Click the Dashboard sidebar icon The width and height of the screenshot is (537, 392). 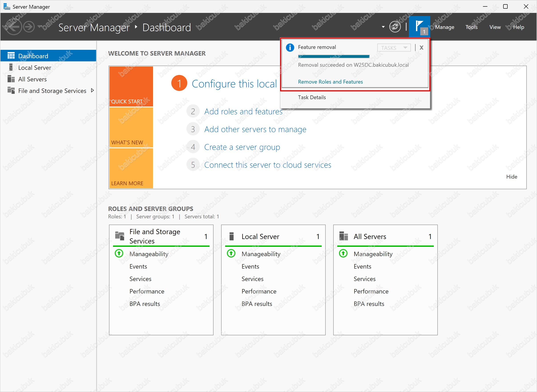tap(11, 56)
